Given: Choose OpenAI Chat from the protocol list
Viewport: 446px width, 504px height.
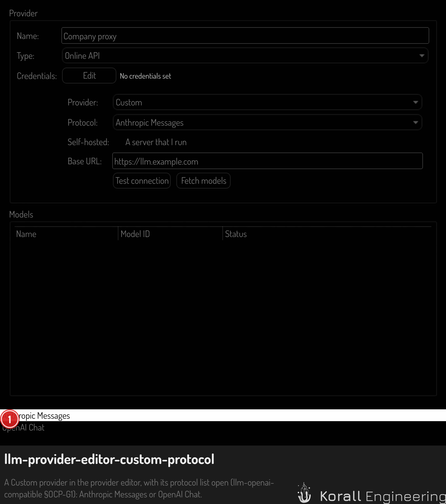Looking at the screenshot, I should click(x=223, y=427).
